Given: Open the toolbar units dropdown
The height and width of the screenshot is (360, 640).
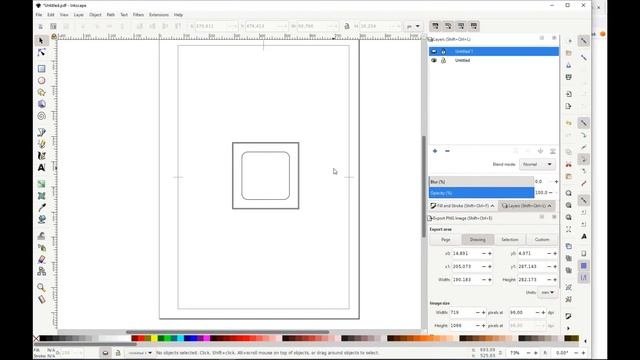Looking at the screenshot, I should click(x=413, y=26).
